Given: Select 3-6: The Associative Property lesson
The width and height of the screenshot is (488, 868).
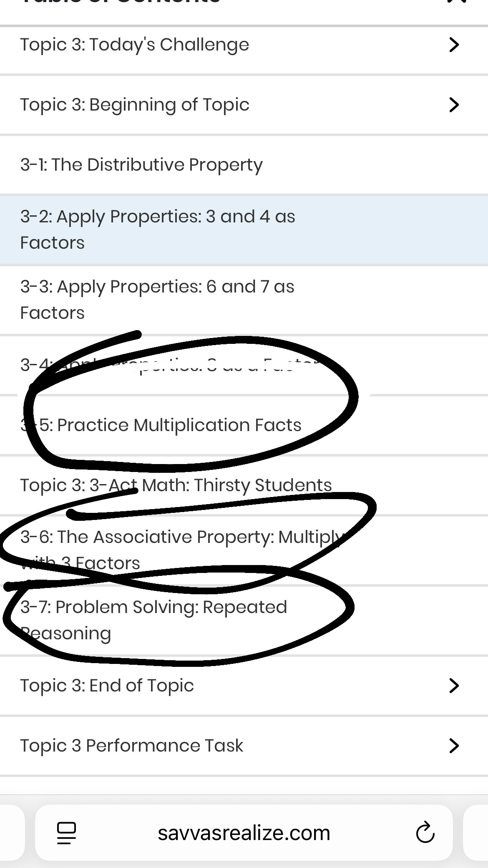Looking at the screenshot, I should pyautogui.click(x=184, y=549).
